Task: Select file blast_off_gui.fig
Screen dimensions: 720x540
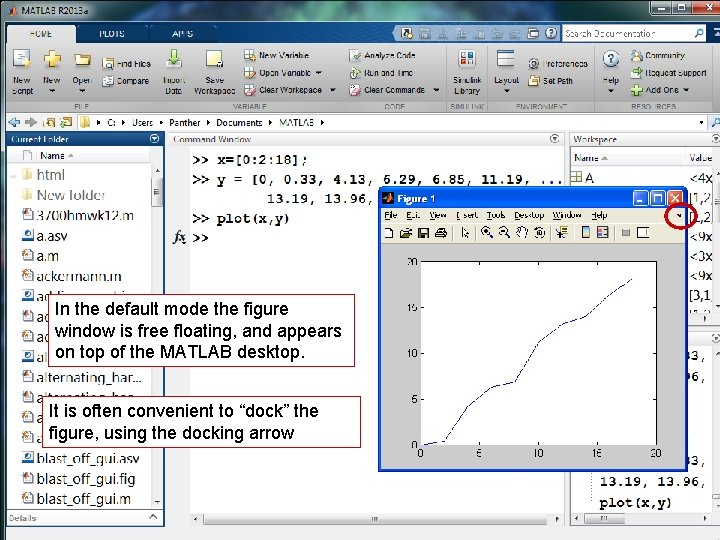Action: point(79,479)
